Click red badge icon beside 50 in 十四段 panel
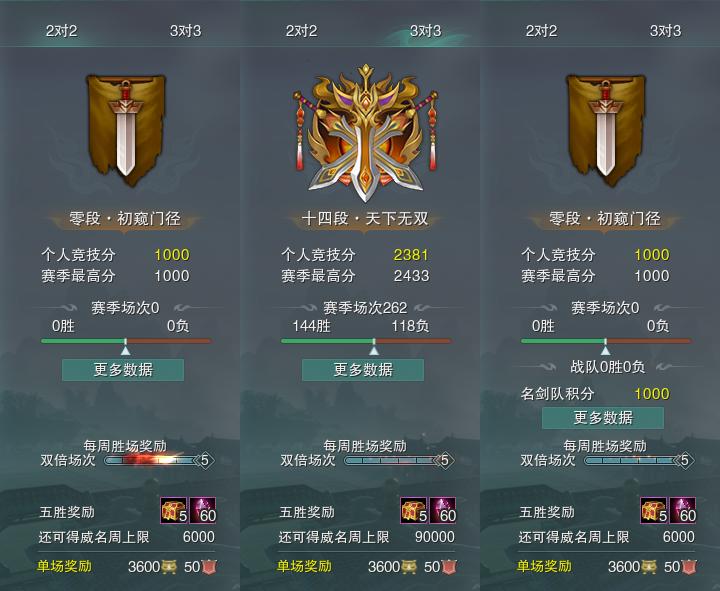720x591 pixels. [x=450, y=567]
